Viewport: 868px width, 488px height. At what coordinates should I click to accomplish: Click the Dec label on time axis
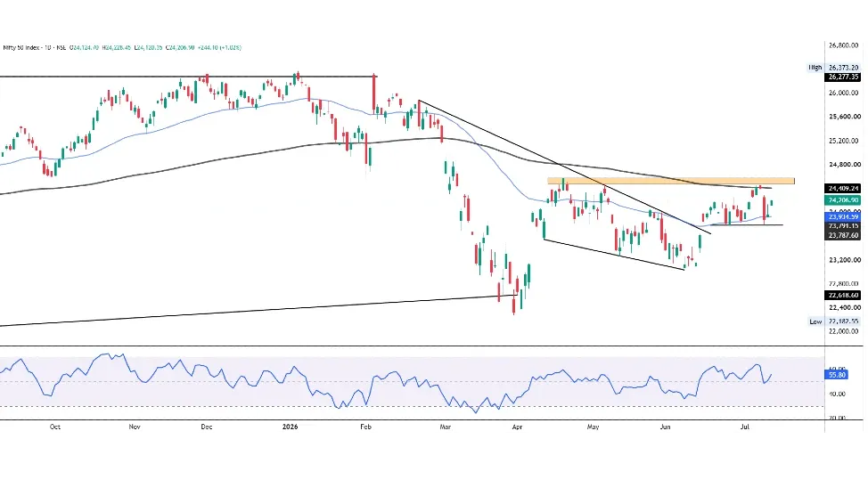click(207, 427)
